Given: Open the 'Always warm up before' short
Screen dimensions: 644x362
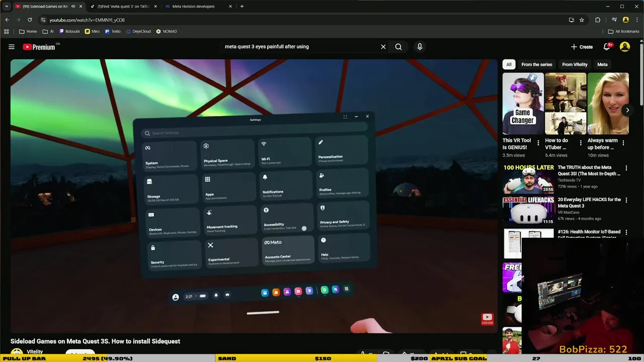Looking at the screenshot, I should [608, 104].
